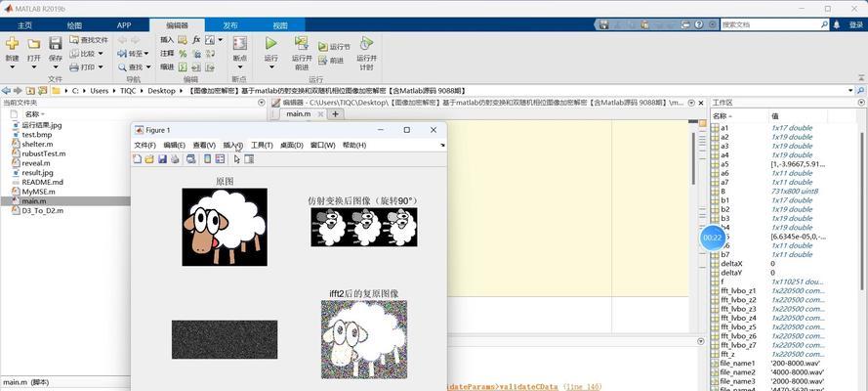Open the address bar path dropdown arrow
Screen dimensions: 868x391
(850, 90)
